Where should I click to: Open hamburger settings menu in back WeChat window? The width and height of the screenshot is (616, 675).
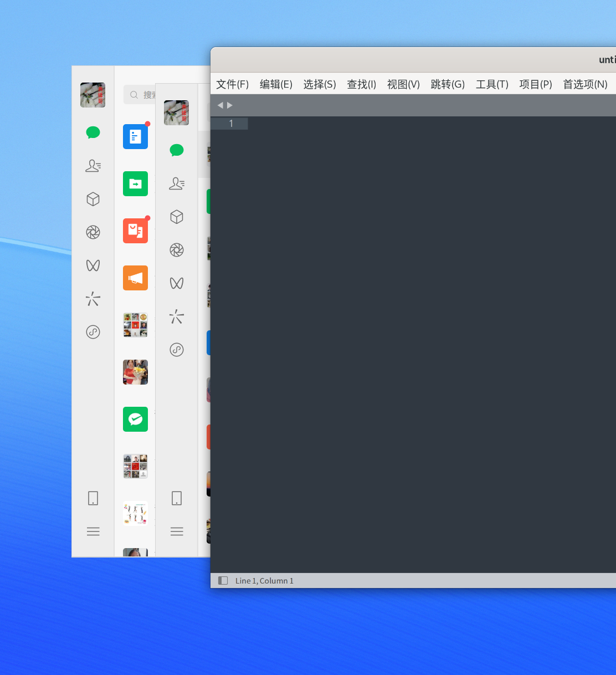93,531
